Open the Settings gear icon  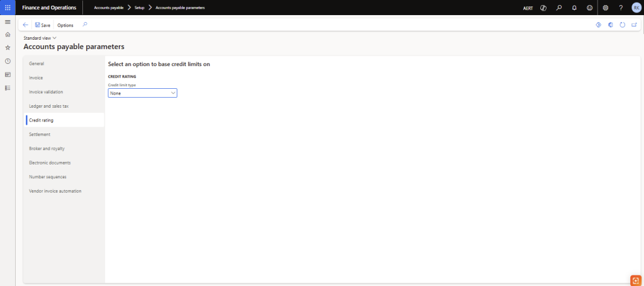click(x=606, y=8)
